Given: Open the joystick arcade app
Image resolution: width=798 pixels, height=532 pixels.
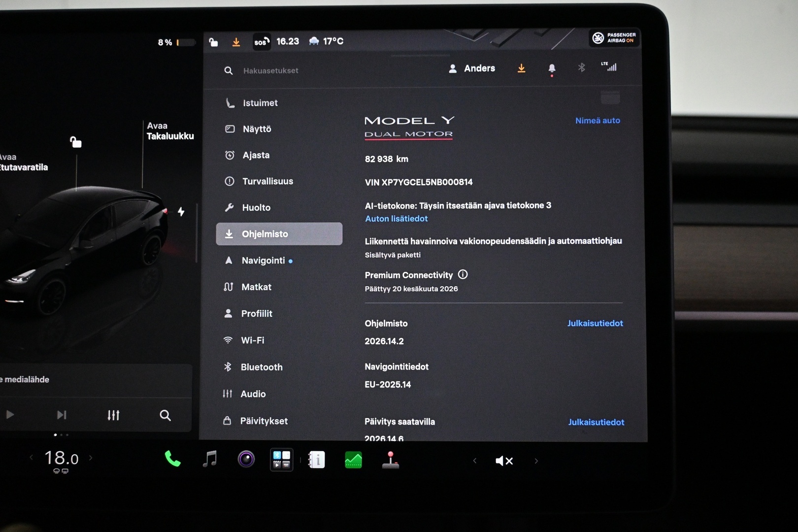Looking at the screenshot, I should [391, 460].
